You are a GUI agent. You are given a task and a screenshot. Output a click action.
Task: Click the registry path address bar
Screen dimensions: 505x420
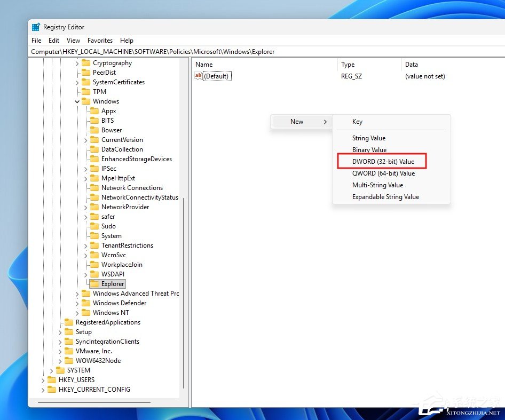(267, 52)
